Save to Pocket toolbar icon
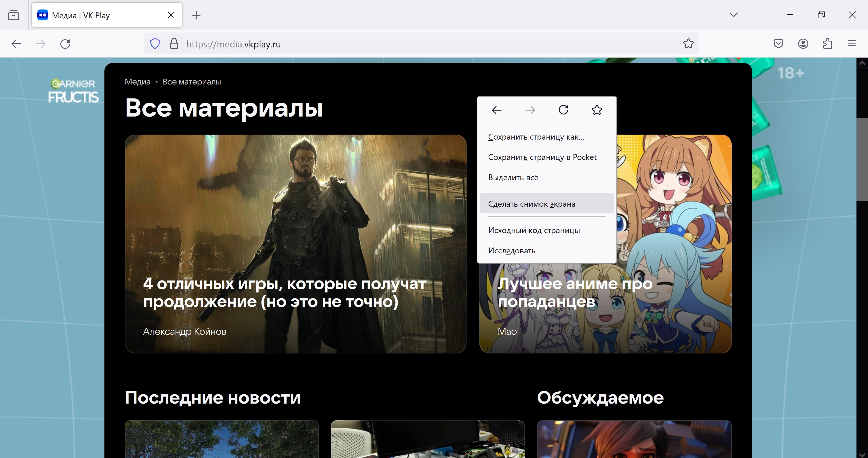The height and width of the screenshot is (458, 868). 778,43
